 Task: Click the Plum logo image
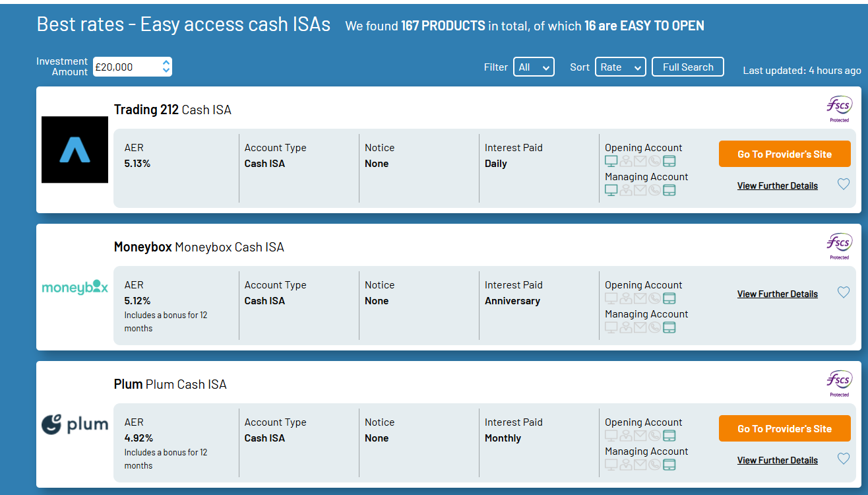click(x=75, y=424)
